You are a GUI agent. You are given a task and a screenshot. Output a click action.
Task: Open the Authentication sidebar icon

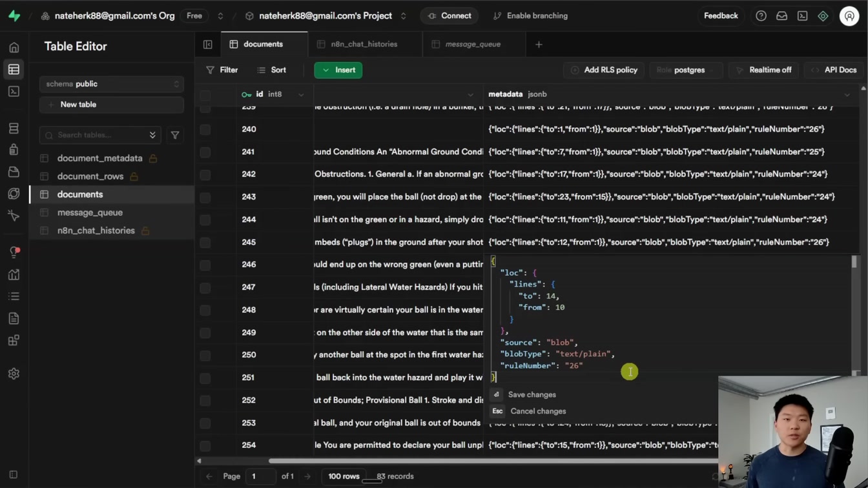coord(14,150)
